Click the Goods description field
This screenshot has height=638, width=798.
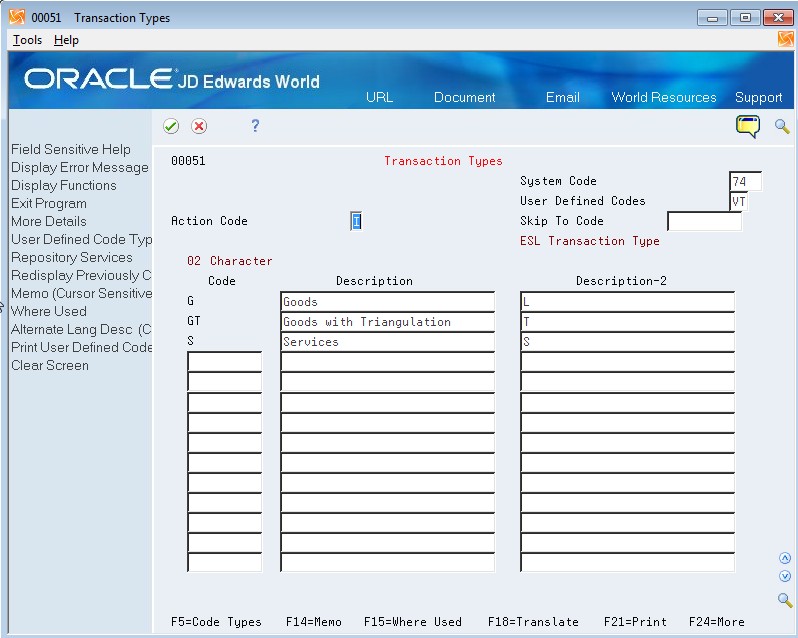tap(387, 302)
